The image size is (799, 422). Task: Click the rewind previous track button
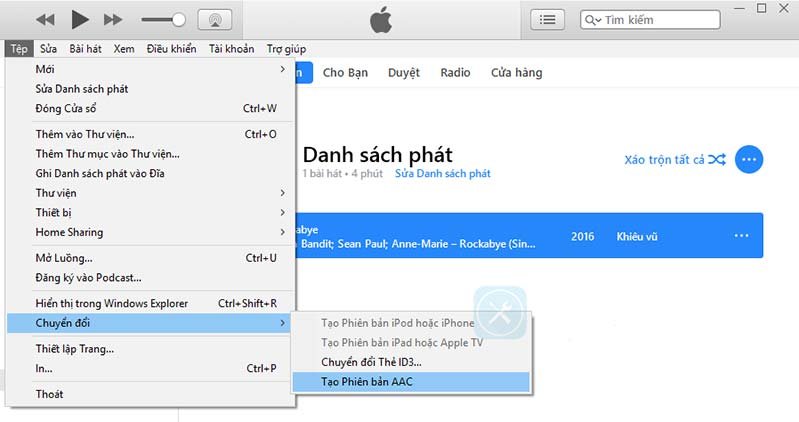click(x=45, y=20)
